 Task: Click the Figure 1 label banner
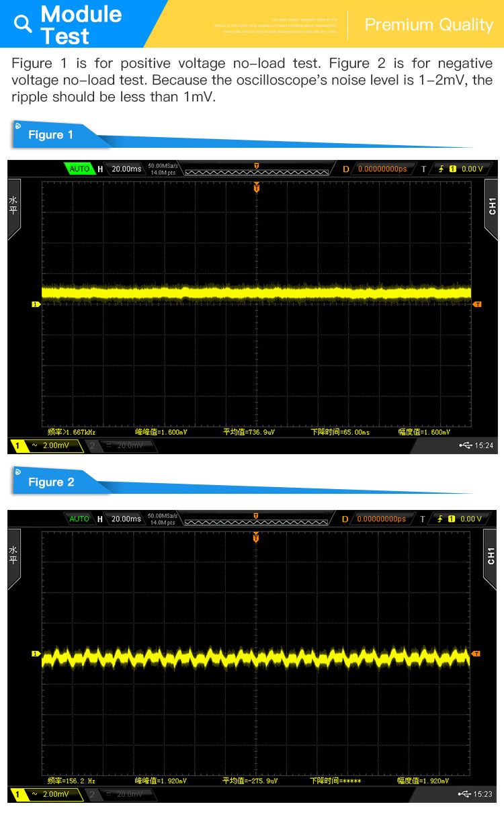point(51,135)
